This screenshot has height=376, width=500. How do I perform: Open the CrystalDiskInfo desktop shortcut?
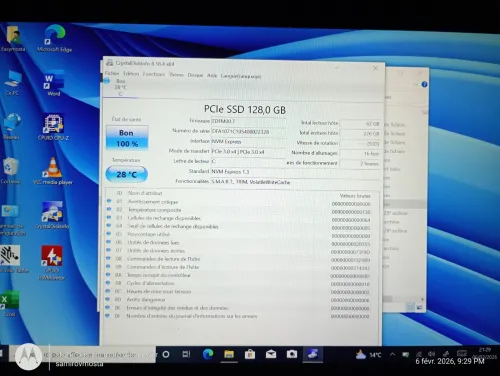[x=52, y=215]
